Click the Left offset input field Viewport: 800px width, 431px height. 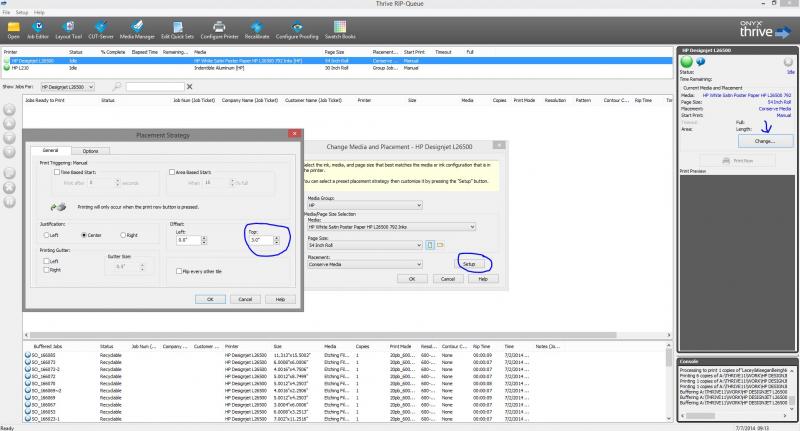(x=189, y=240)
